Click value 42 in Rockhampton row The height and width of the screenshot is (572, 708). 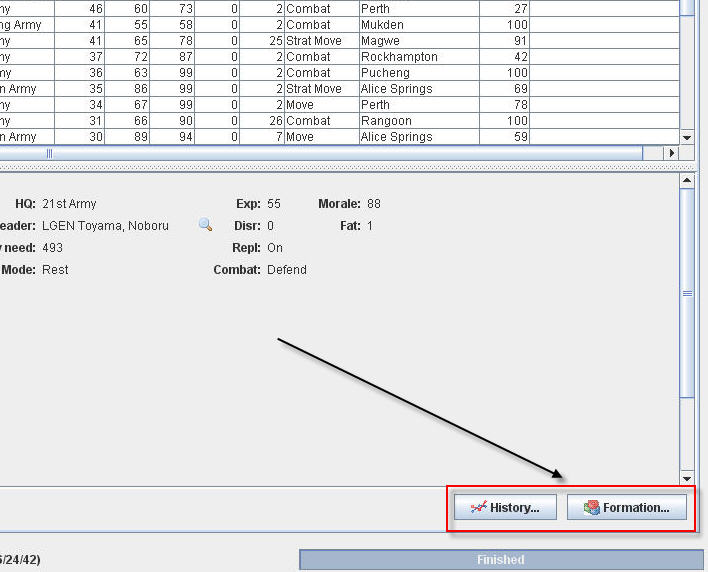[504, 56]
